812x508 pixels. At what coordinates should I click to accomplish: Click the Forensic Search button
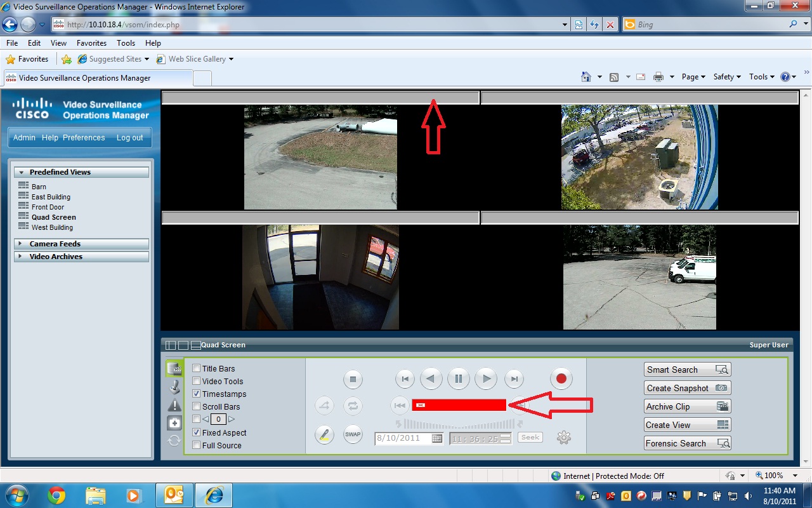click(x=688, y=443)
